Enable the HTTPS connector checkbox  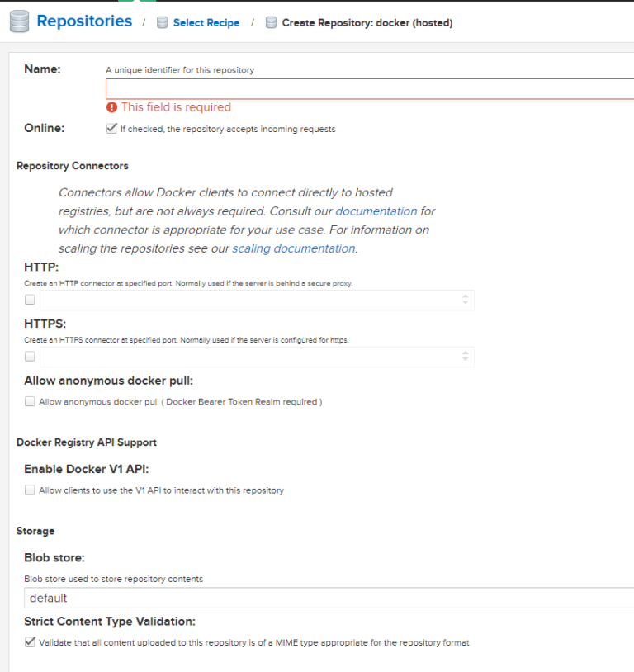click(30, 356)
